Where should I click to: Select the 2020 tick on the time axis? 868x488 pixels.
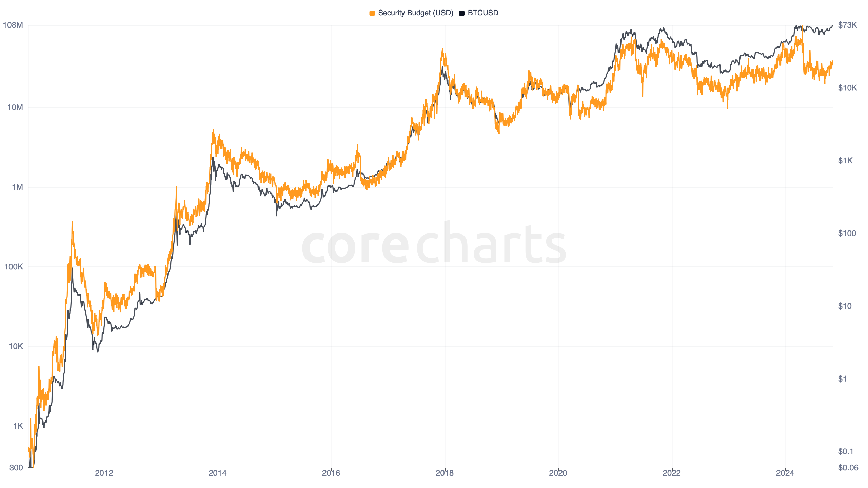tap(558, 473)
